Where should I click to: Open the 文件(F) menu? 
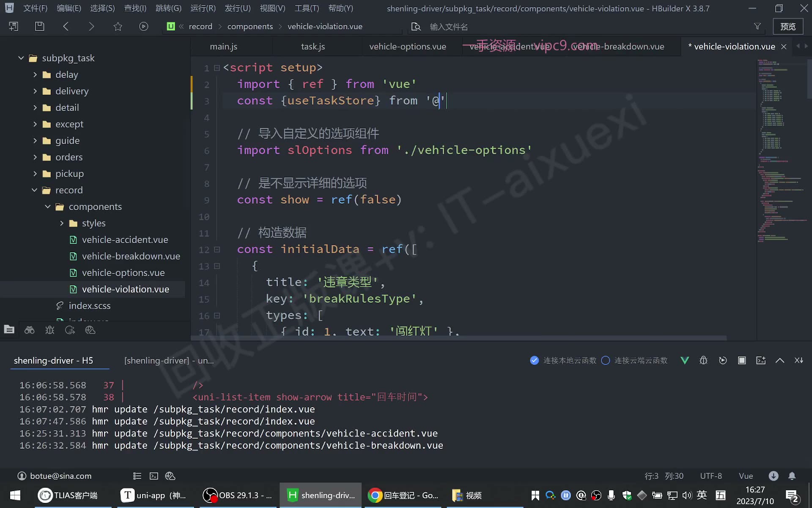coord(35,8)
